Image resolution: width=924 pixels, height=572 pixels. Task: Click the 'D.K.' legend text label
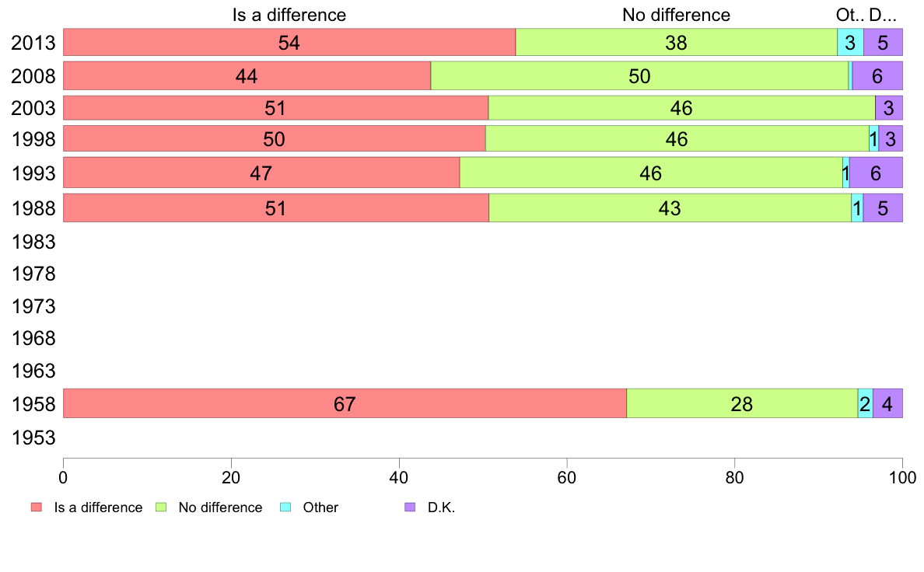pyautogui.click(x=441, y=507)
